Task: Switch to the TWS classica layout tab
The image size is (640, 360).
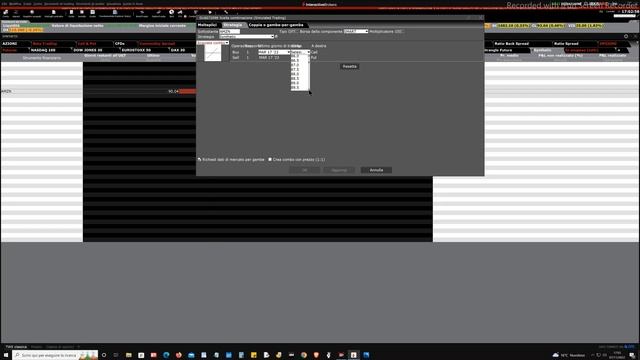Action: [x=16, y=347]
